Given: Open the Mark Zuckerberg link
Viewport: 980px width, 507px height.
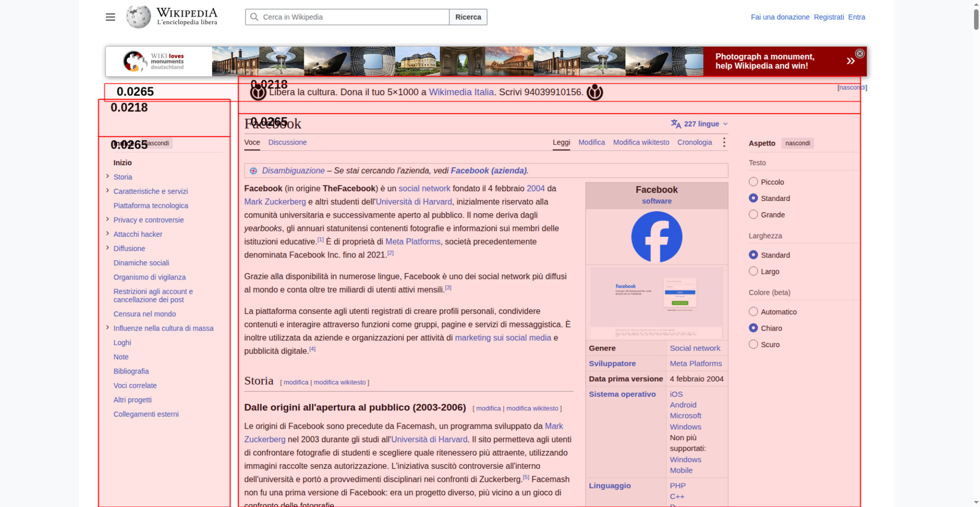Looking at the screenshot, I should (275, 202).
